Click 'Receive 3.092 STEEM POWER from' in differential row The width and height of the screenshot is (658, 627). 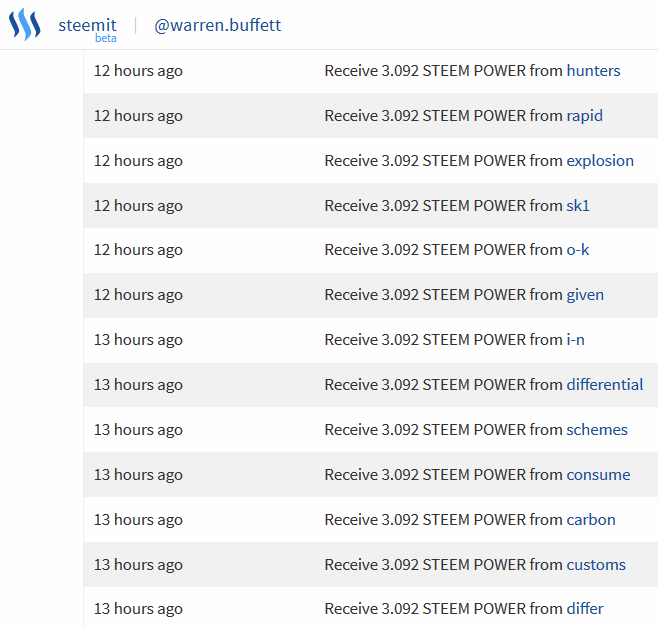pos(444,384)
